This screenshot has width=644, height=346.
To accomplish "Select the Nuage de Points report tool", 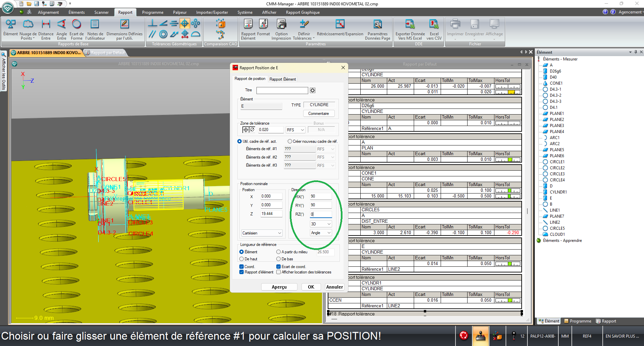I will [x=28, y=30].
